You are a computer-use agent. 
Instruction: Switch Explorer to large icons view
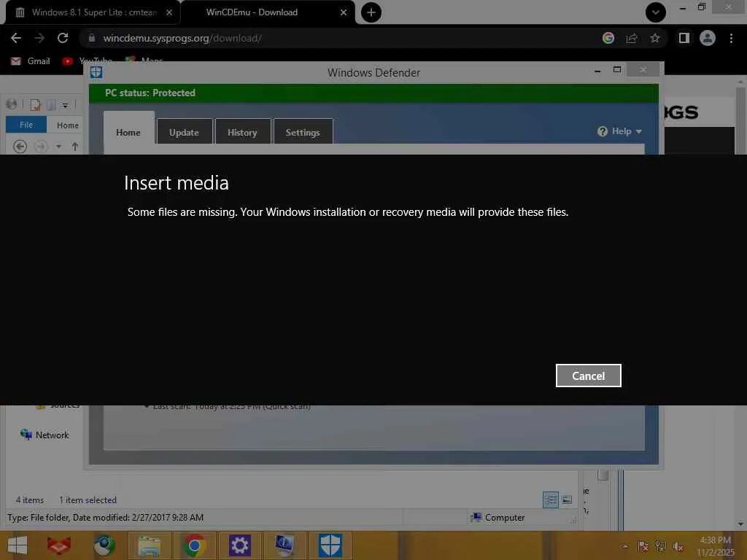tap(567, 499)
